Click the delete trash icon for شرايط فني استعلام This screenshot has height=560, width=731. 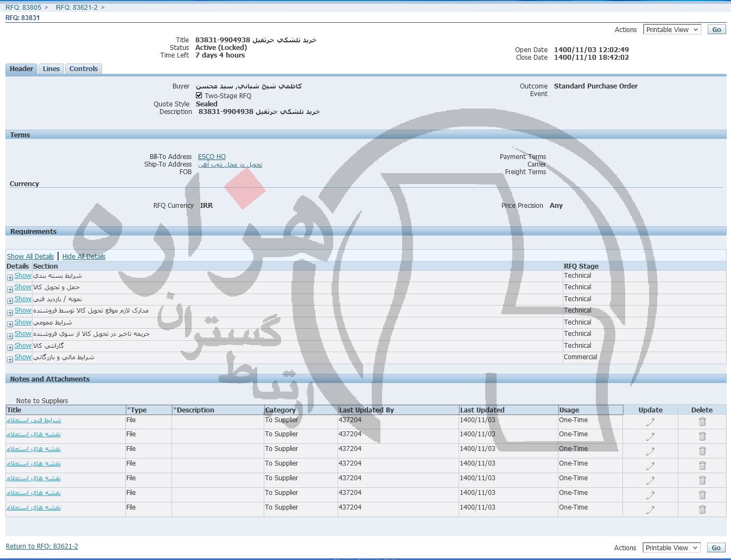(x=702, y=422)
